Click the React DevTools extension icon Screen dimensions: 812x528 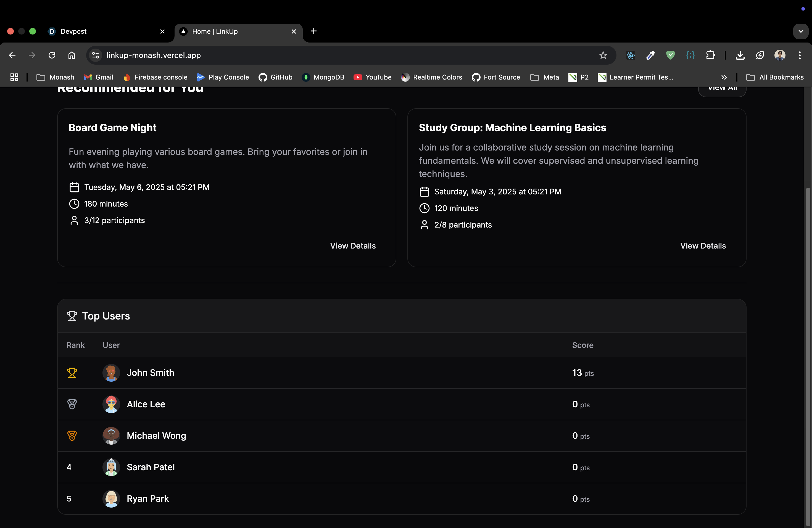click(x=631, y=55)
